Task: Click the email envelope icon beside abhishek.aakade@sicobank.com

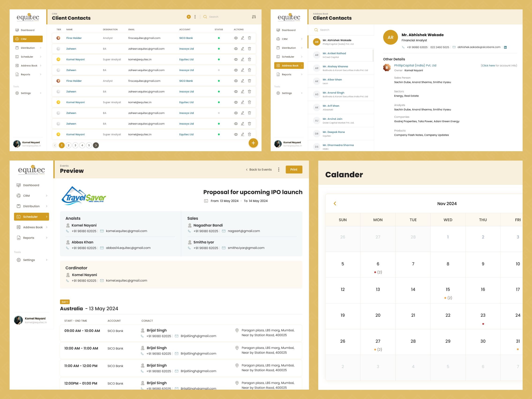Action: click(x=454, y=47)
